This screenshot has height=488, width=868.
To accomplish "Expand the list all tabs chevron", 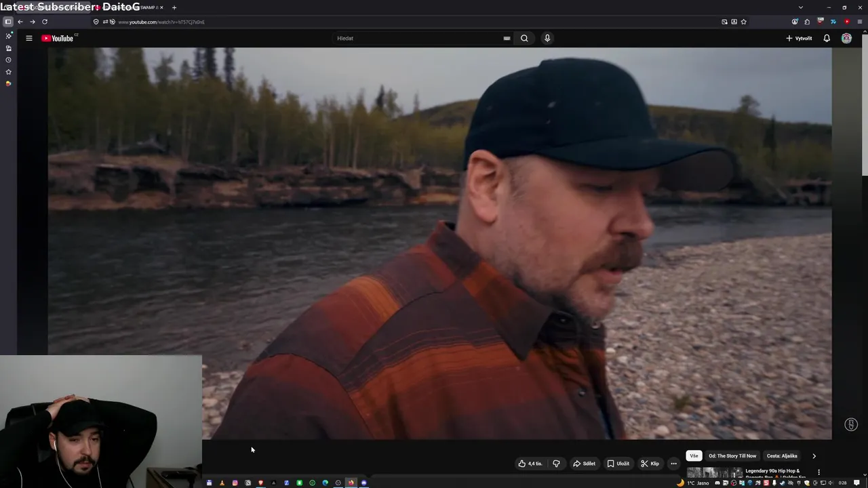I will (x=800, y=7).
